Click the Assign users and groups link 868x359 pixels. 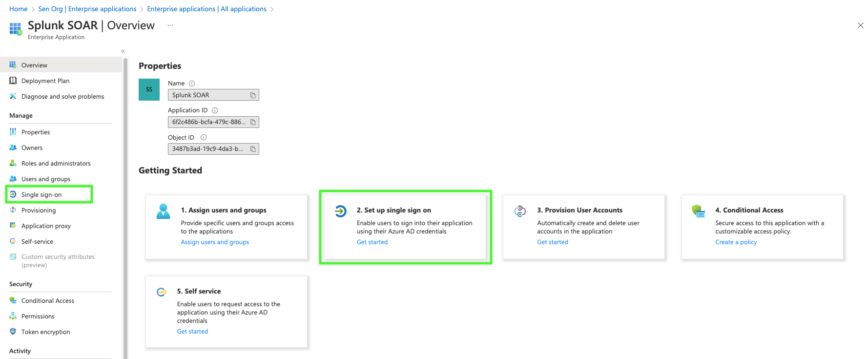(215, 242)
